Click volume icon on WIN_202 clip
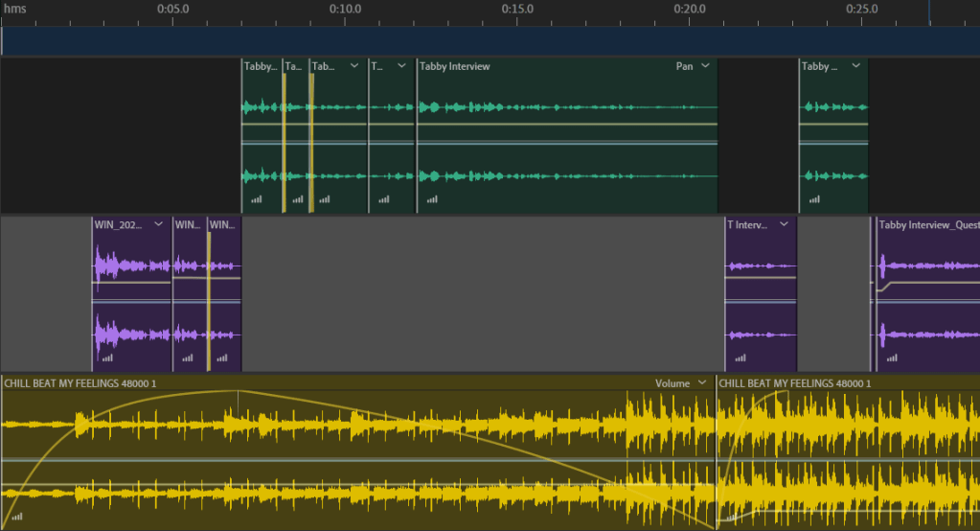 point(106,358)
